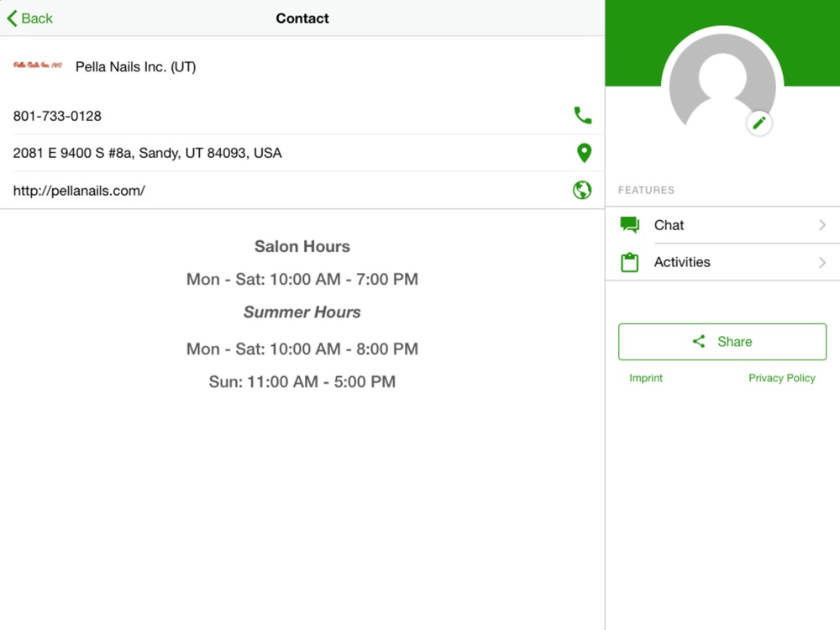840x630 pixels.
Task: Select the address 2081 E 9400 S
Action: tap(147, 153)
